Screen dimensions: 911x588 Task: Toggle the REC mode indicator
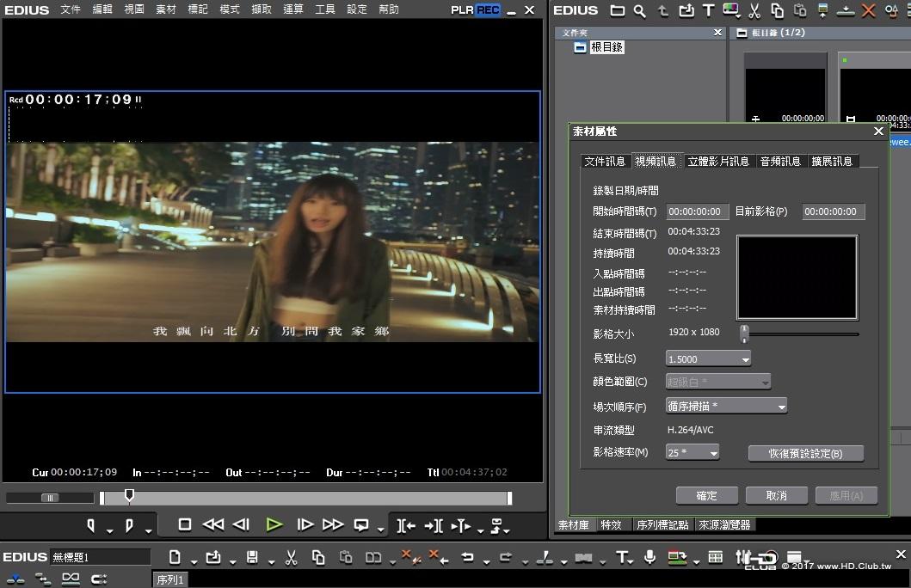(488, 9)
